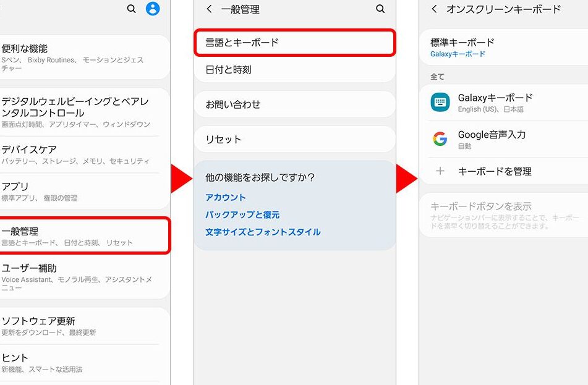The width and height of the screenshot is (588, 385).
Task: Open the account profile icon
Action: click(153, 9)
